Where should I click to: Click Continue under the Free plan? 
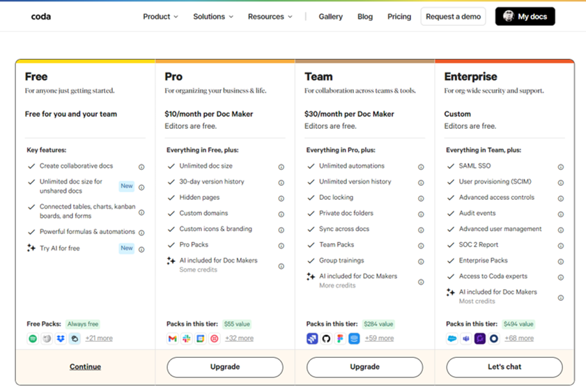[85, 367]
